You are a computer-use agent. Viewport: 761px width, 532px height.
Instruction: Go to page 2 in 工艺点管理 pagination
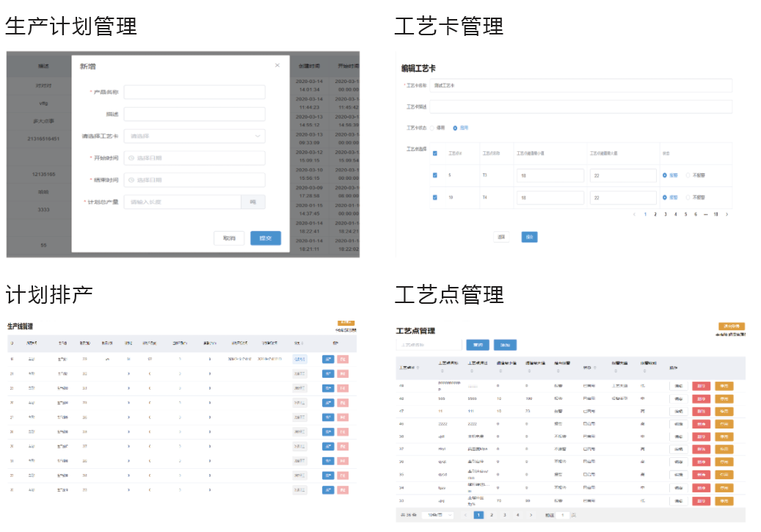[492, 515]
